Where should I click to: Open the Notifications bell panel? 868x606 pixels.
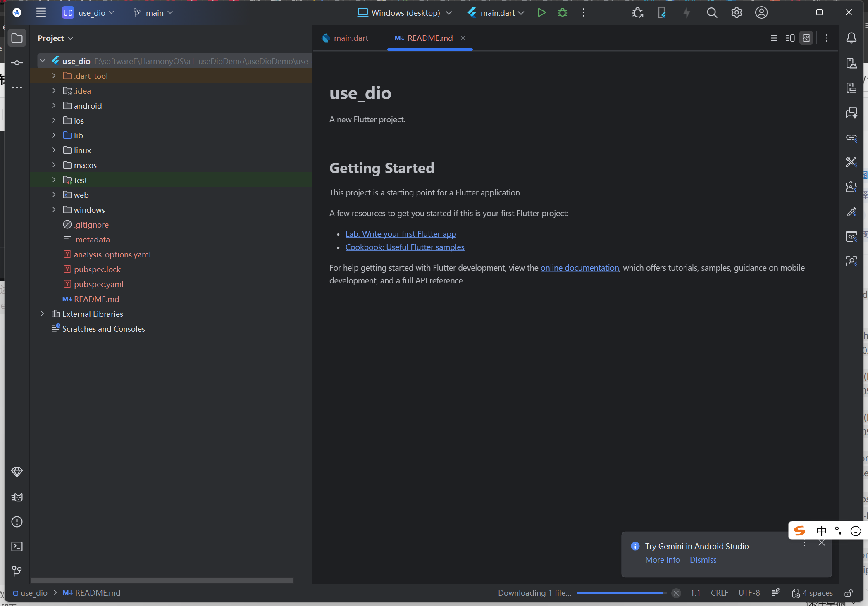click(x=851, y=38)
